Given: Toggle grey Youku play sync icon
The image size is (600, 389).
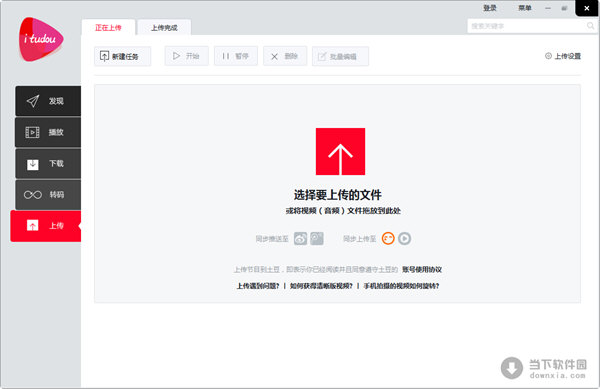Looking at the screenshot, I should [404, 239].
